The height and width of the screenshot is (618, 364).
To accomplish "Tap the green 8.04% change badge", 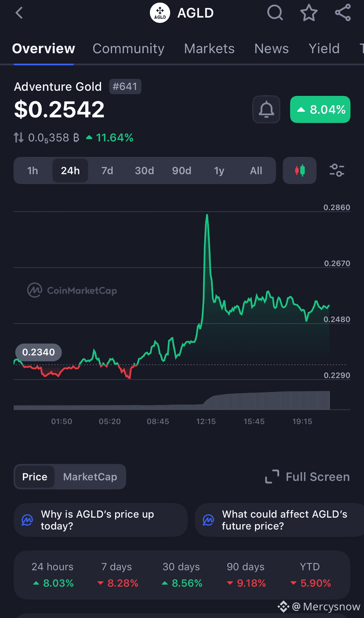I will (320, 109).
